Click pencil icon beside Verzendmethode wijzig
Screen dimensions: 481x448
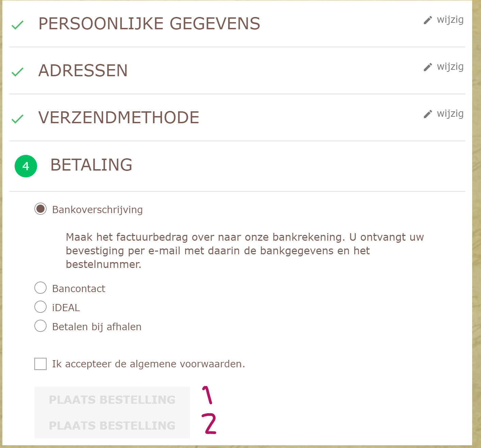click(x=428, y=114)
